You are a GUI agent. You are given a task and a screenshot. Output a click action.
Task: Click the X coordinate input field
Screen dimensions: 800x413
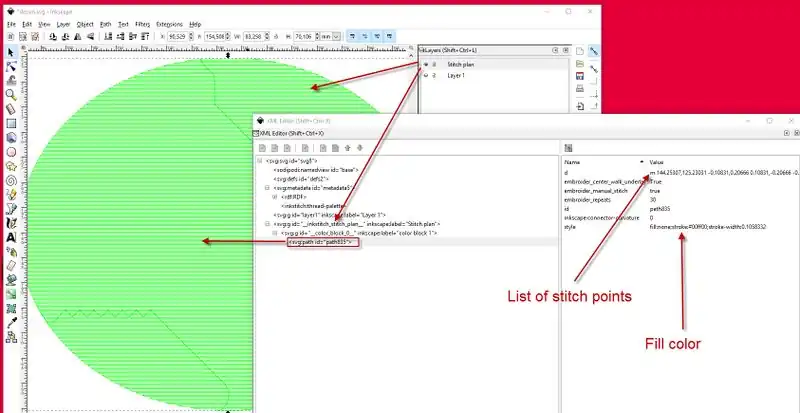[177, 36]
